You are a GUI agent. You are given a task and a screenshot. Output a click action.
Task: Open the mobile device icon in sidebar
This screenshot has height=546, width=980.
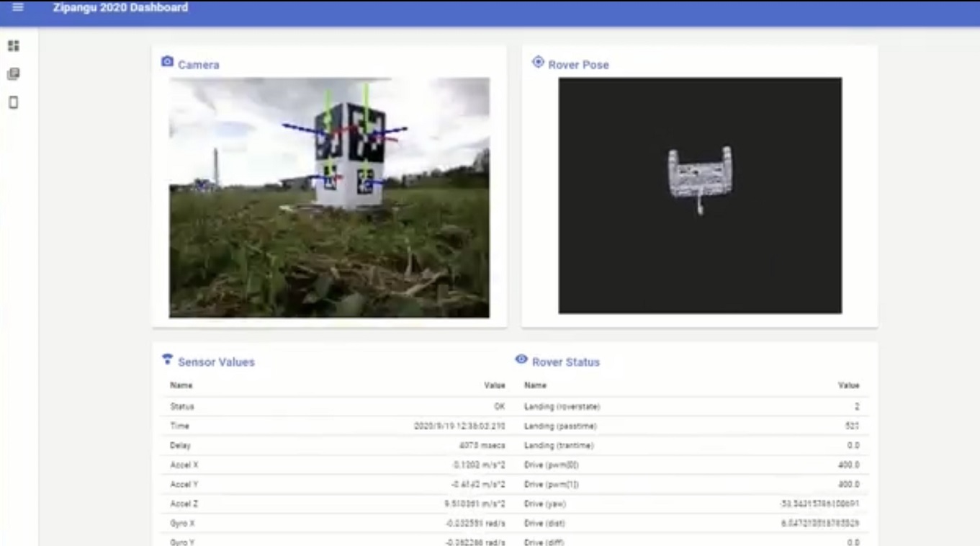(x=13, y=102)
